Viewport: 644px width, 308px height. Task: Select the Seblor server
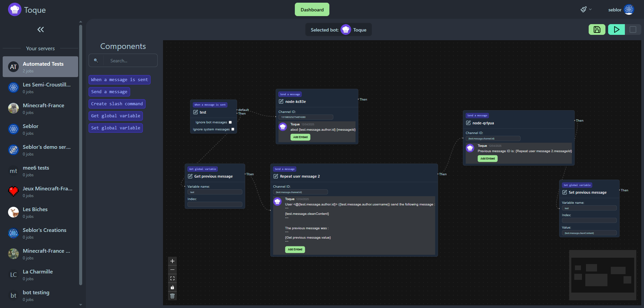click(x=40, y=129)
